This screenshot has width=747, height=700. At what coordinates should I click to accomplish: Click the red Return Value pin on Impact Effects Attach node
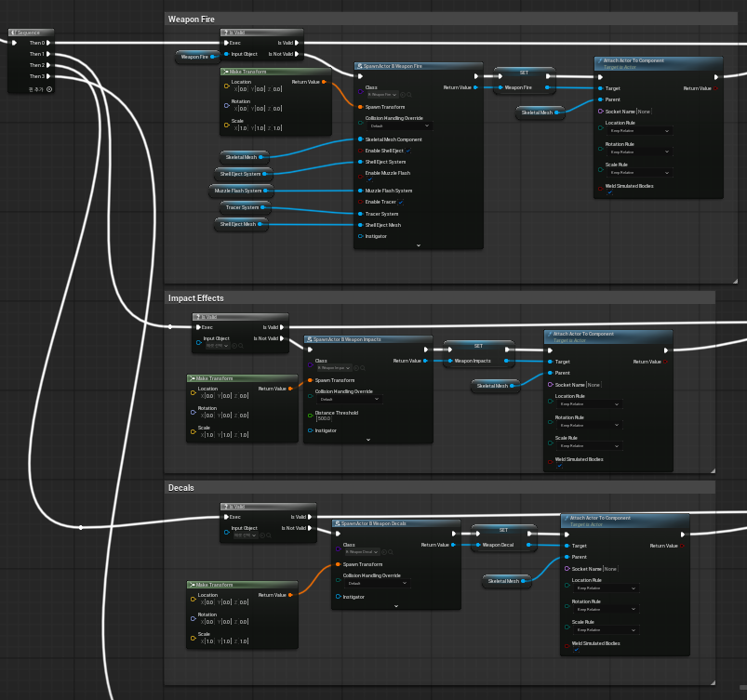pos(665,362)
